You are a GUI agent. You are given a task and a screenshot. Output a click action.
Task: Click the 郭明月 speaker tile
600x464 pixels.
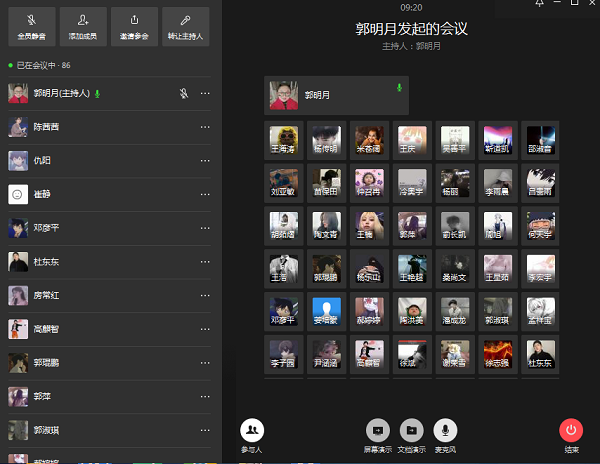pos(336,96)
